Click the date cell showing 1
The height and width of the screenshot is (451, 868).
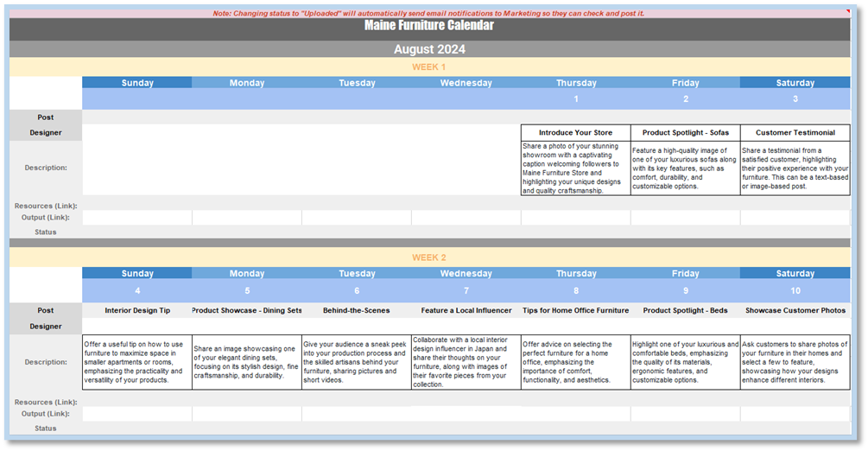pyautogui.click(x=576, y=98)
